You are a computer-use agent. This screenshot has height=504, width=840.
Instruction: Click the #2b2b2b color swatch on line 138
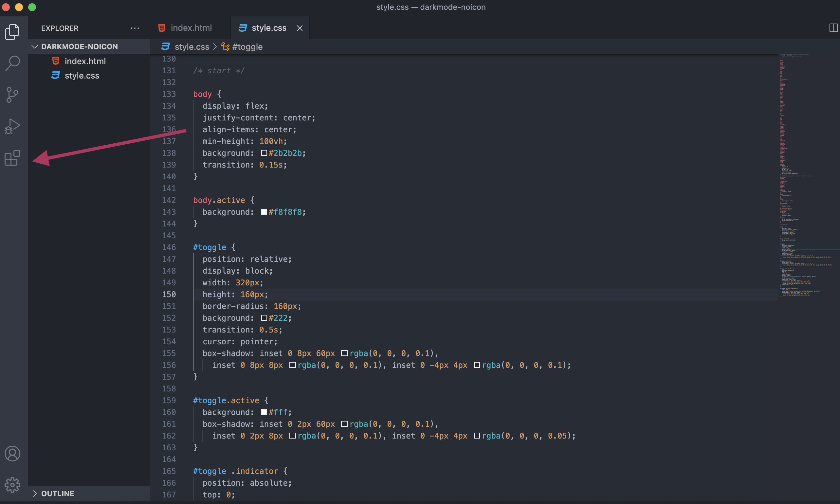point(264,153)
